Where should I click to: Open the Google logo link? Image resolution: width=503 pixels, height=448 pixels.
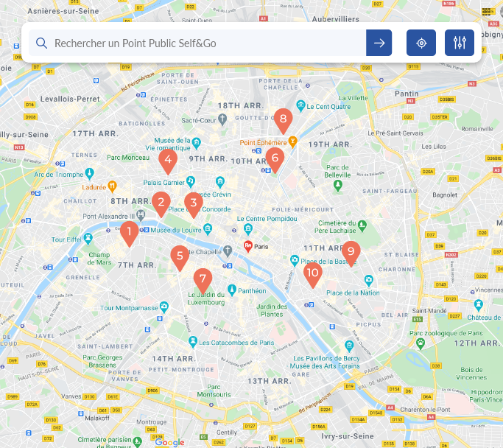point(169,443)
